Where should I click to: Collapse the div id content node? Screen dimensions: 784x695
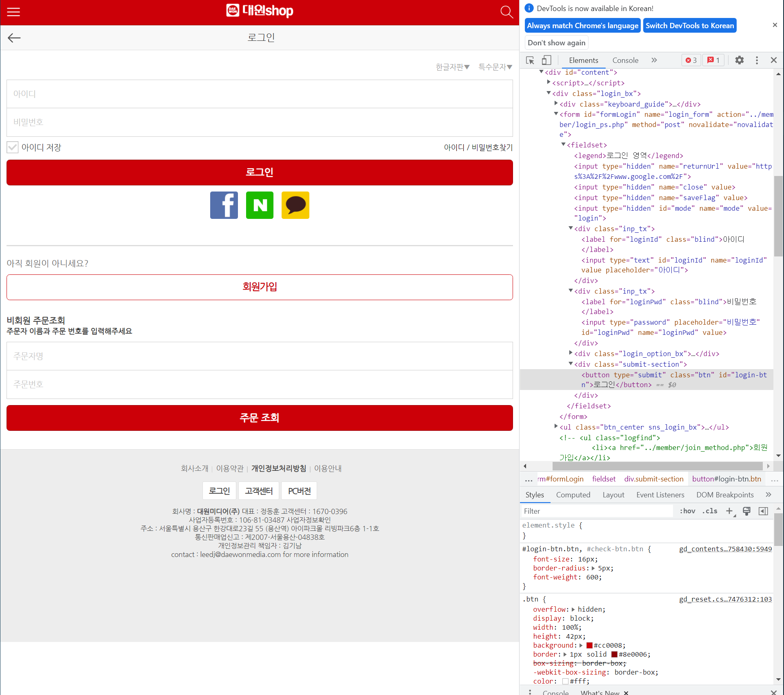[x=542, y=72]
